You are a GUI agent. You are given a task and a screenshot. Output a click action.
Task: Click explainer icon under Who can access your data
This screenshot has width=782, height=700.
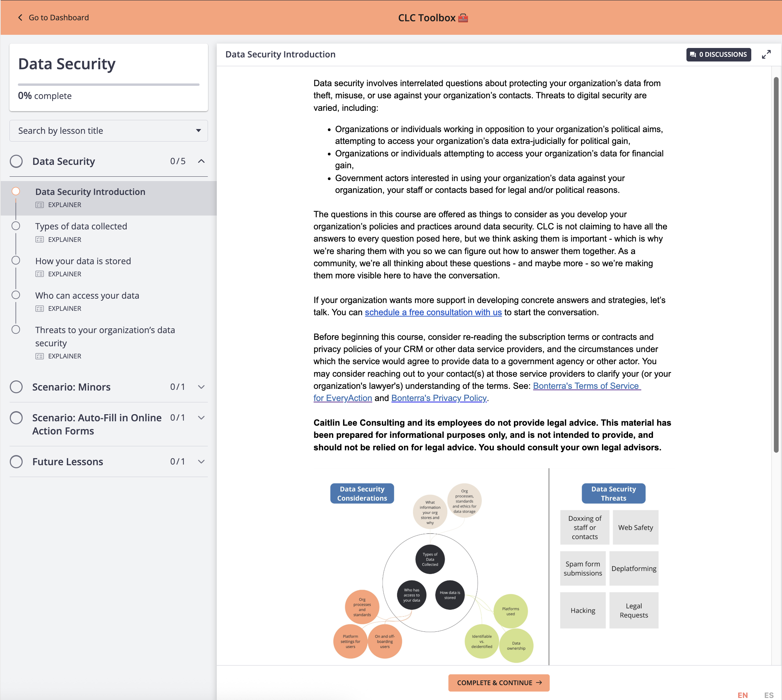tap(40, 309)
